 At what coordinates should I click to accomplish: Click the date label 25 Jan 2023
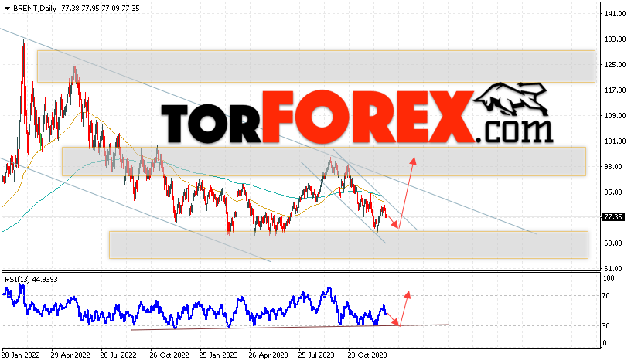[x=219, y=355]
